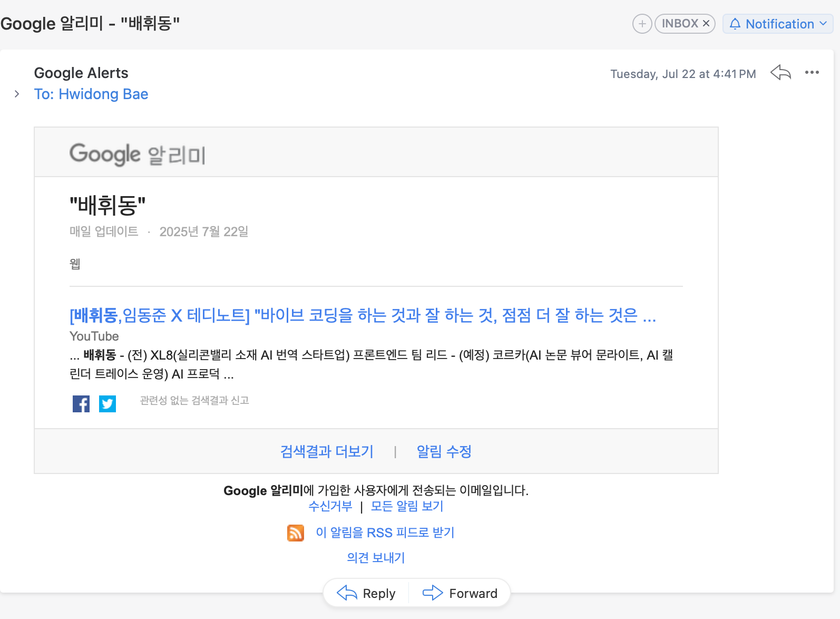
Task: Click the To: Hwidong Bae recipient link
Action: click(x=91, y=94)
